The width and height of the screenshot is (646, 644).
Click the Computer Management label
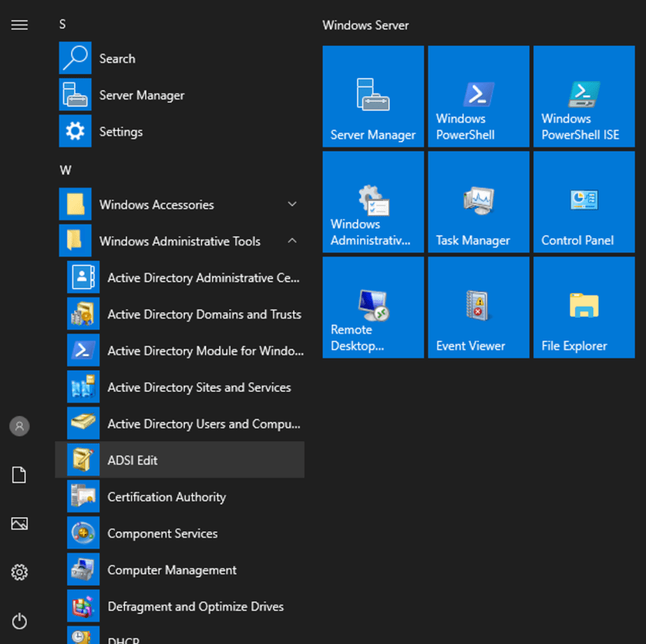click(173, 570)
